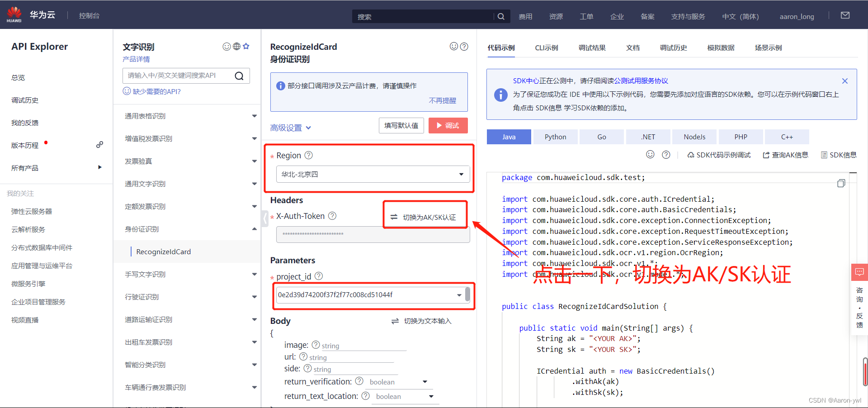
Task: Click the help icon above code panel
Action: [x=666, y=155]
